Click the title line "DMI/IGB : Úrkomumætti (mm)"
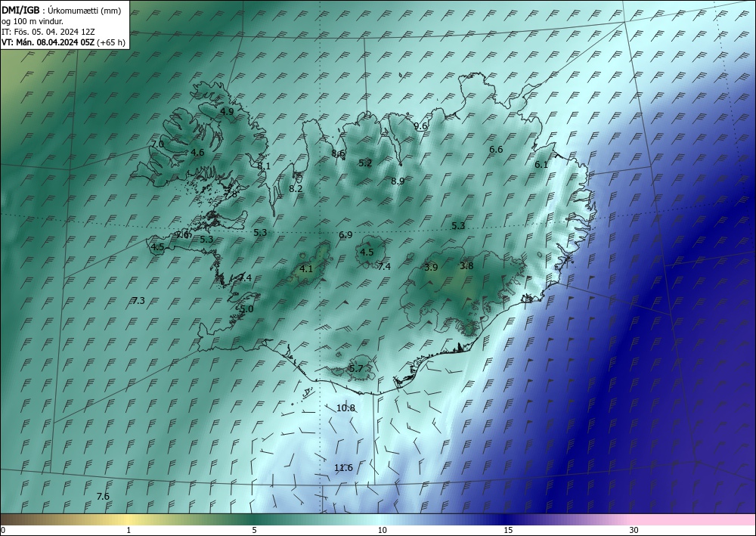The height and width of the screenshot is (536, 756). coord(61,11)
